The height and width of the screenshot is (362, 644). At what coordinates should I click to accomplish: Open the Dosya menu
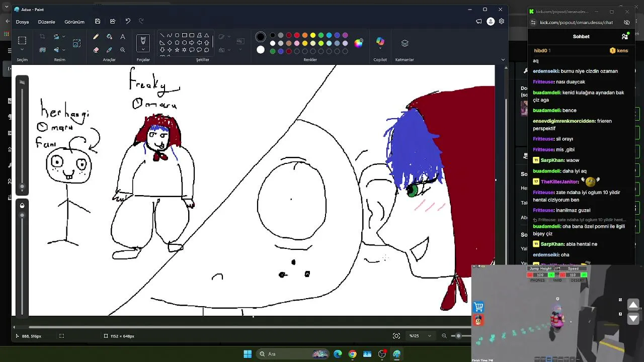tap(22, 22)
